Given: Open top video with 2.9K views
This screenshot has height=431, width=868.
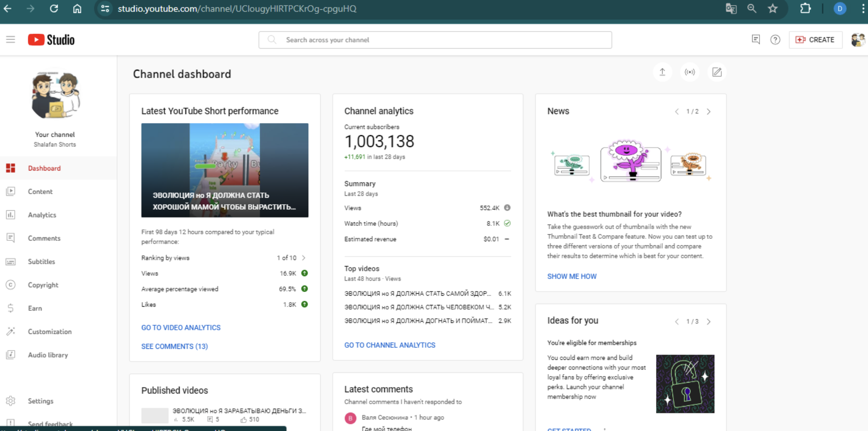Looking at the screenshot, I should [x=428, y=321].
